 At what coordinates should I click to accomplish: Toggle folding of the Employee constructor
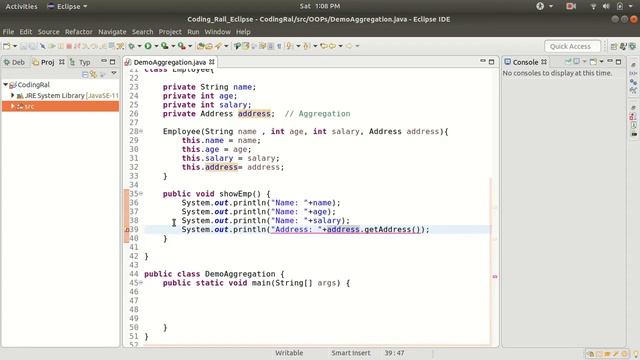pos(141,131)
